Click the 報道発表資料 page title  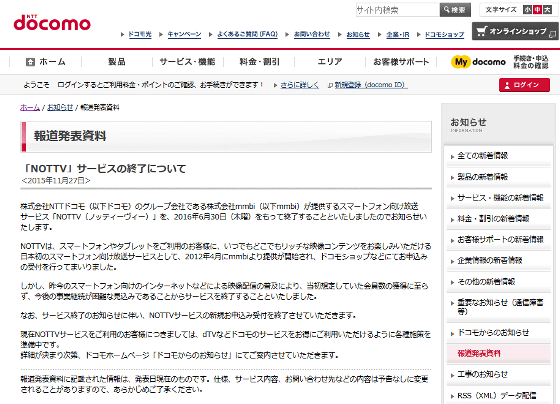pos(70,136)
